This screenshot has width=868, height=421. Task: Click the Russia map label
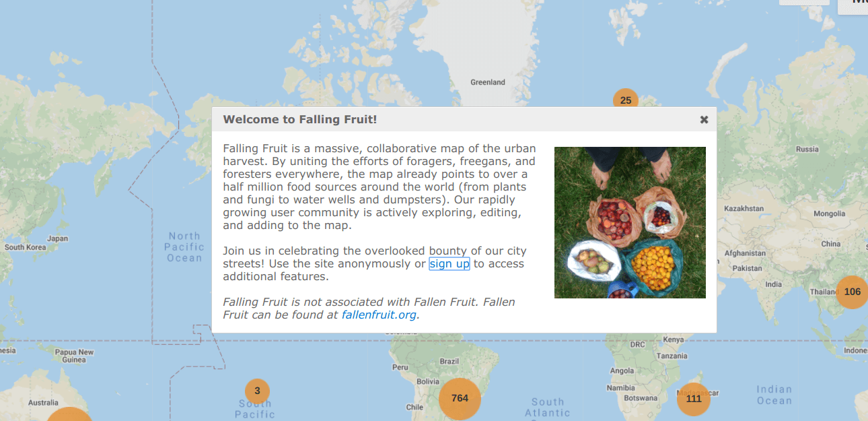[807, 150]
